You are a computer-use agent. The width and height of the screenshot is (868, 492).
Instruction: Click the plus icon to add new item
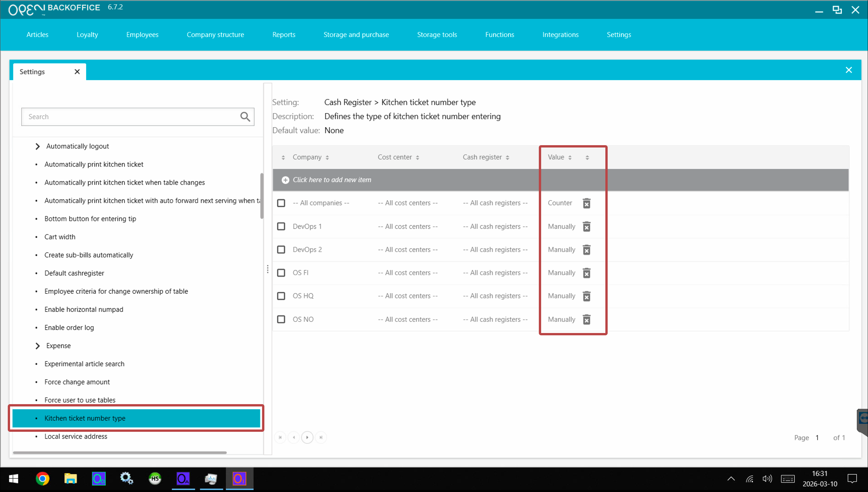[x=285, y=180]
